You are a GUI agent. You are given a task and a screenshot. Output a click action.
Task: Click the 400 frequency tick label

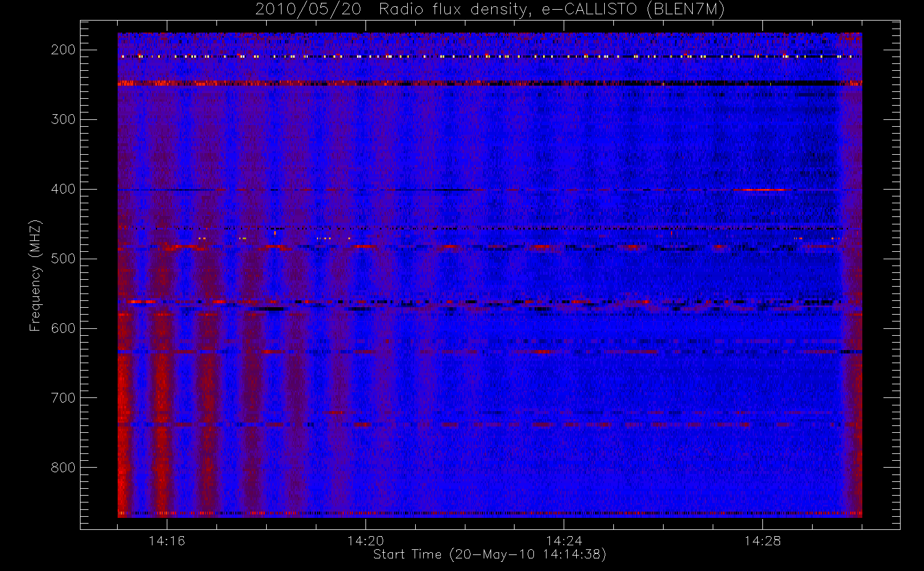pos(63,189)
